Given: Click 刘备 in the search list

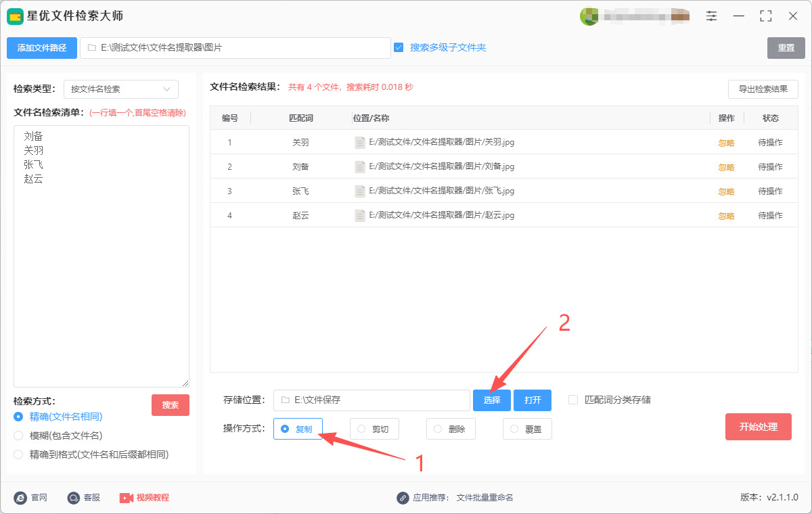Looking at the screenshot, I should coord(33,136).
